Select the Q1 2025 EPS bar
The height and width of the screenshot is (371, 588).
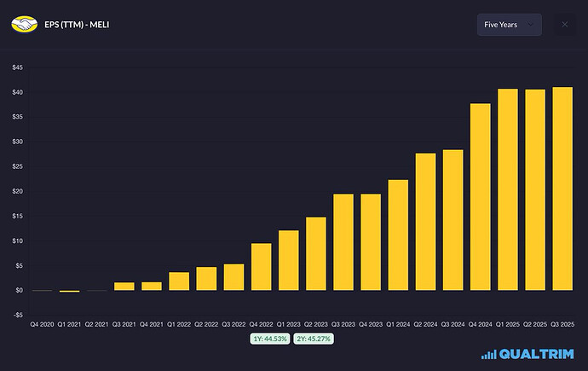point(508,189)
